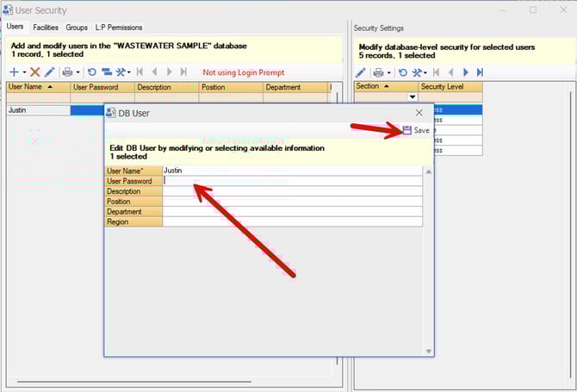
Task: Expand Users toolbar tools dropdown
Action: pyautogui.click(x=130, y=72)
